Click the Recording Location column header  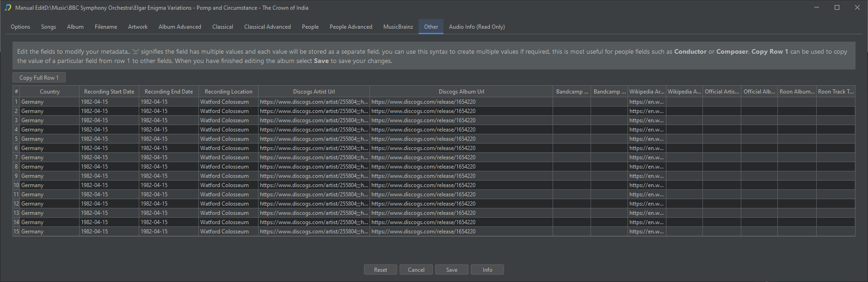pyautogui.click(x=228, y=92)
